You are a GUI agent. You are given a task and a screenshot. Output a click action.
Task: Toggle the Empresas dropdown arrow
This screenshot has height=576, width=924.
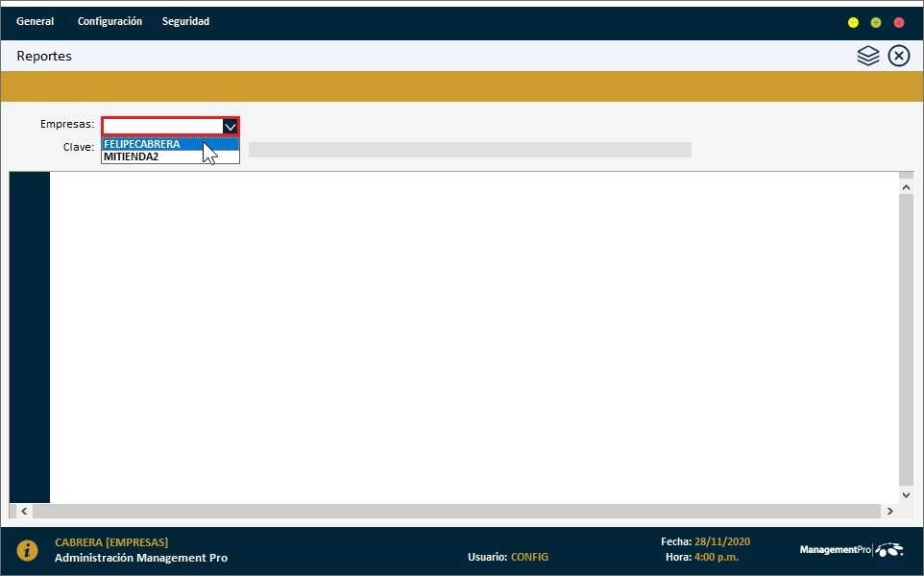pos(230,126)
